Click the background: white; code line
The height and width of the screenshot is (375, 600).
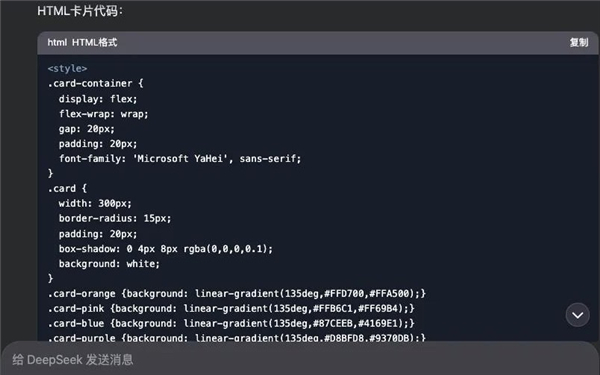[109, 264]
